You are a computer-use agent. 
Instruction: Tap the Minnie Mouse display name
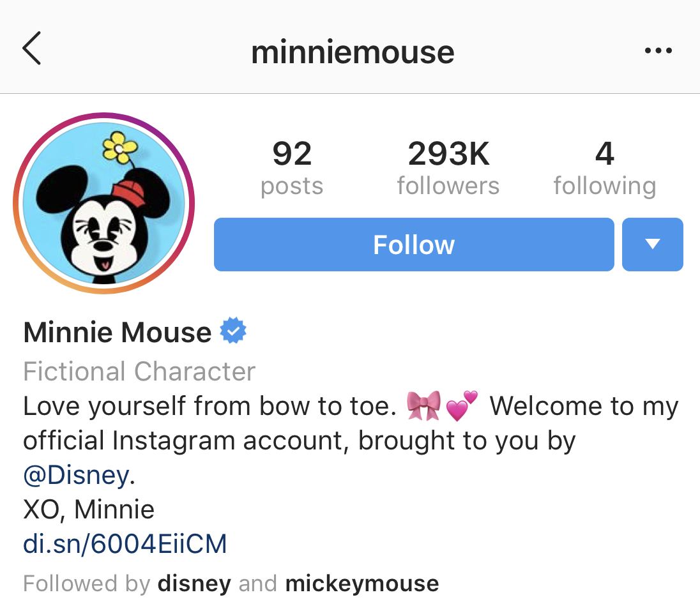click(x=118, y=332)
